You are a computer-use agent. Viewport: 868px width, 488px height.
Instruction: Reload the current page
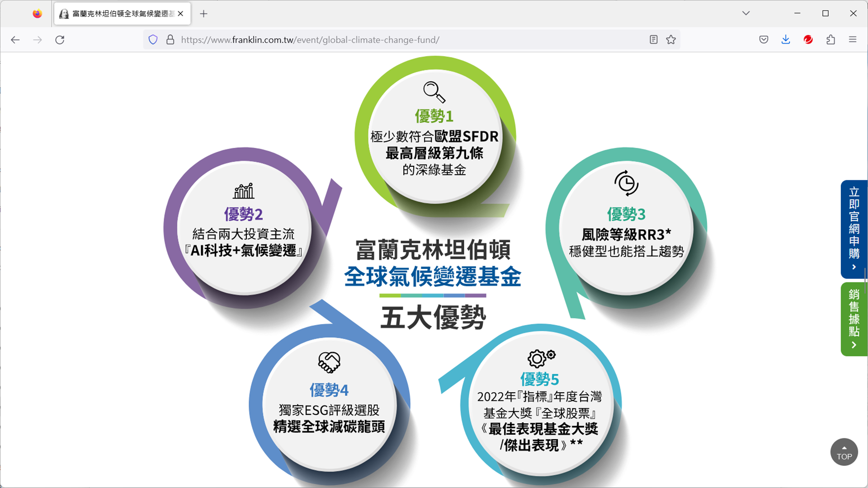click(60, 40)
